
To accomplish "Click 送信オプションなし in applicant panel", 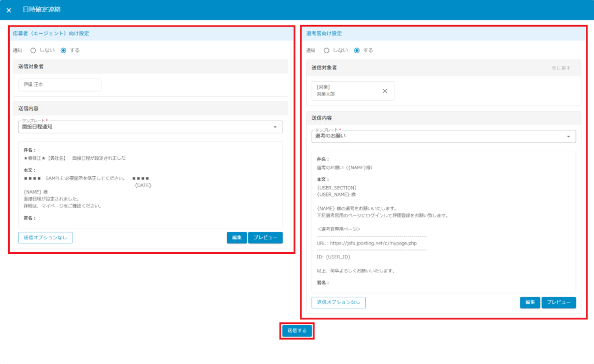I will coord(45,238).
